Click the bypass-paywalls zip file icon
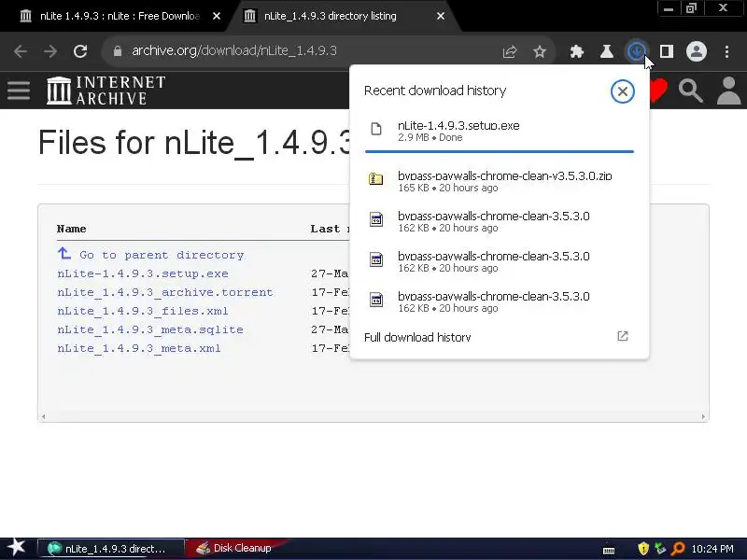Image resolution: width=747 pixels, height=560 pixels. [x=376, y=179]
